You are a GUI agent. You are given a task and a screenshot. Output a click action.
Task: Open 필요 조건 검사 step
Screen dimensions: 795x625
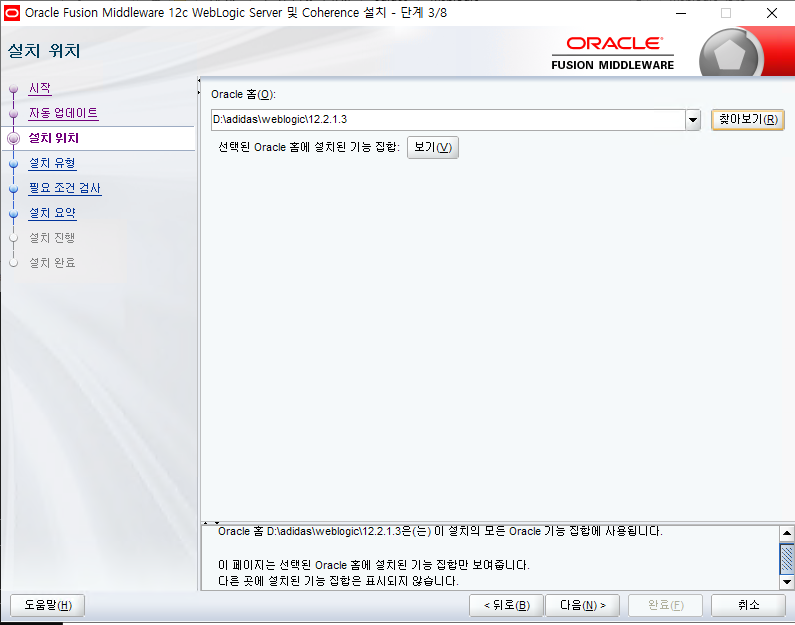click(x=65, y=188)
